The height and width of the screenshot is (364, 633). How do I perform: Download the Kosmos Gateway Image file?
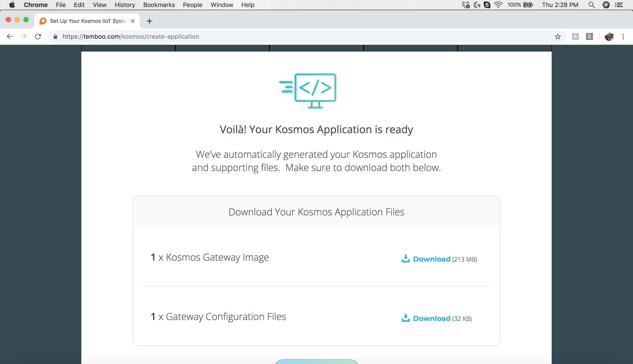(x=432, y=259)
